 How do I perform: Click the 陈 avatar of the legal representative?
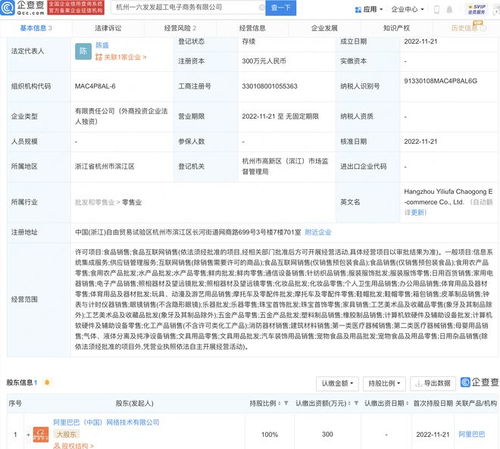click(x=83, y=51)
